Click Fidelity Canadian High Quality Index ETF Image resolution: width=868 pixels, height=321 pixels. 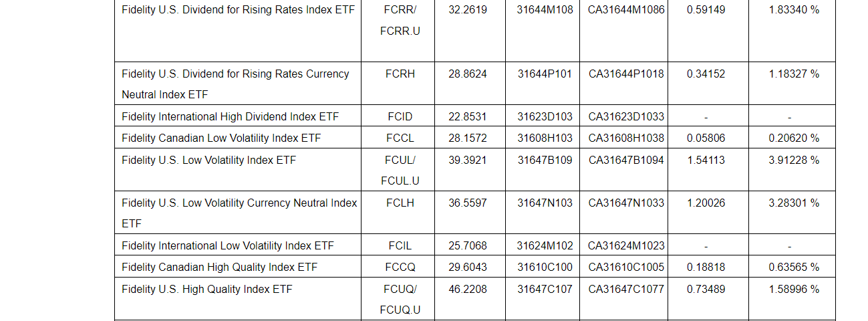(219, 267)
